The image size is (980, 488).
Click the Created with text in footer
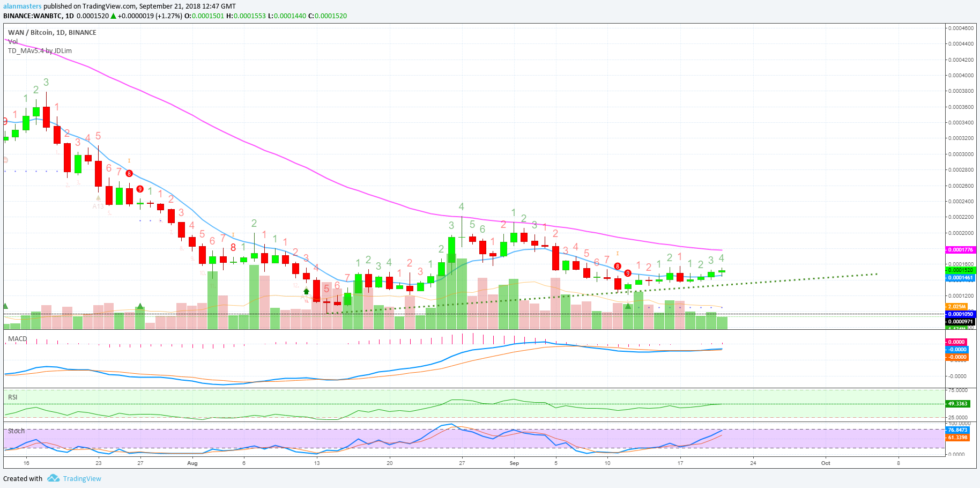pyautogui.click(x=23, y=478)
